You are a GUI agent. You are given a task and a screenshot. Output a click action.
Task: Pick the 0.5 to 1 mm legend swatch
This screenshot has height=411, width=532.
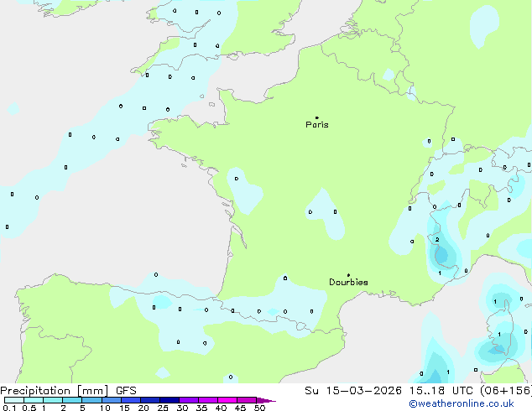click(34, 400)
